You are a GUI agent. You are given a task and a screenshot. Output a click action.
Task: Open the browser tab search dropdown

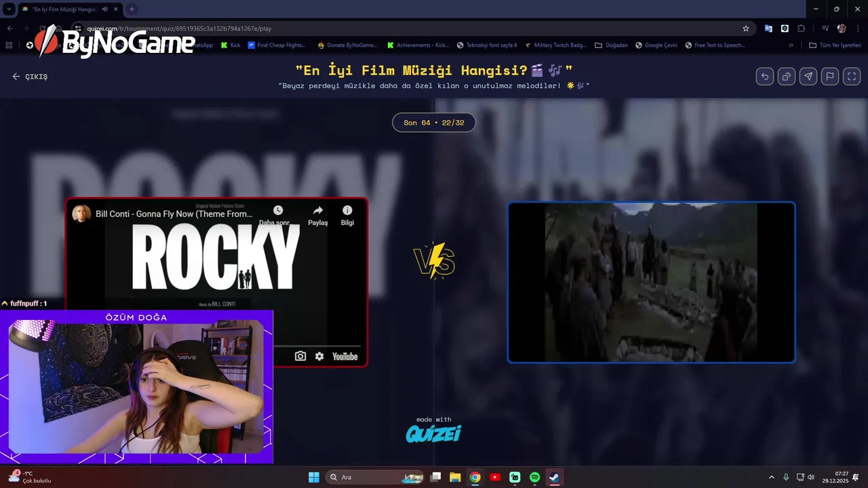pyautogui.click(x=9, y=9)
